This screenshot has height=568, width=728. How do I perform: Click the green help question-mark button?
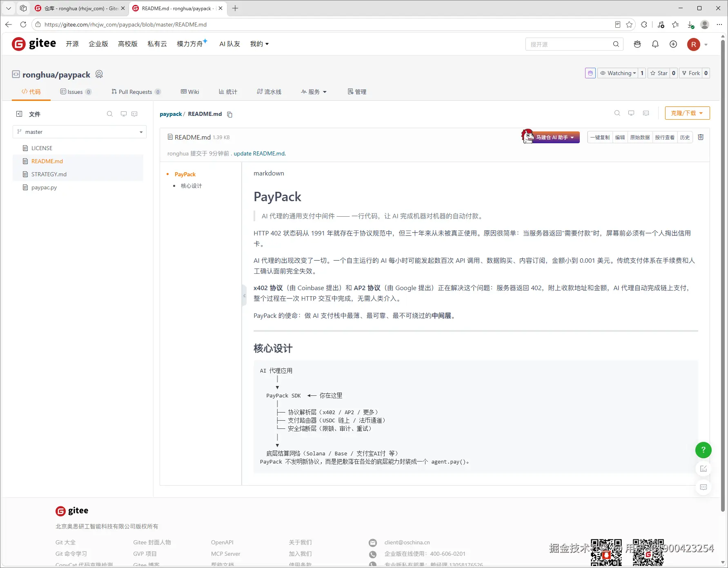point(704,450)
